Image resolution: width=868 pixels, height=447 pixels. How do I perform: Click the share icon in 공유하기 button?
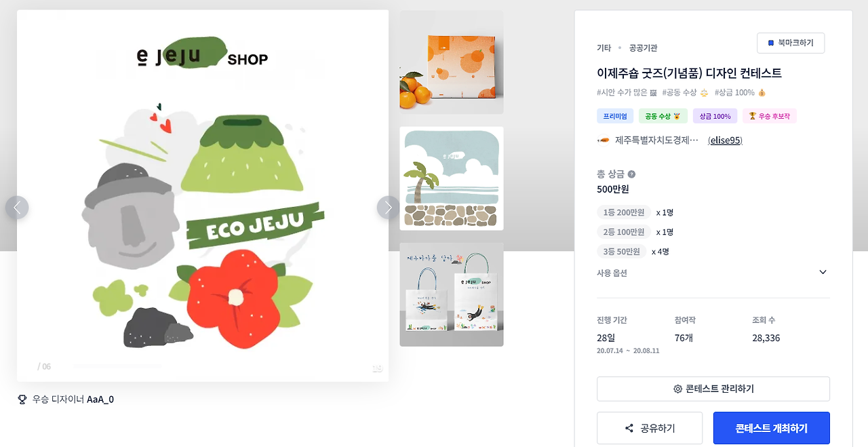click(x=629, y=429)
